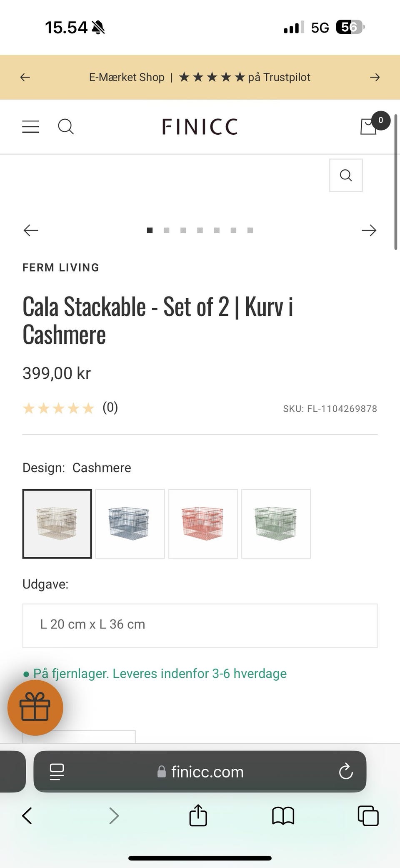The image size is (400, 868).
Task: Reload the finicc.com page
Action: pyautogui.click(x=346, y=772)
